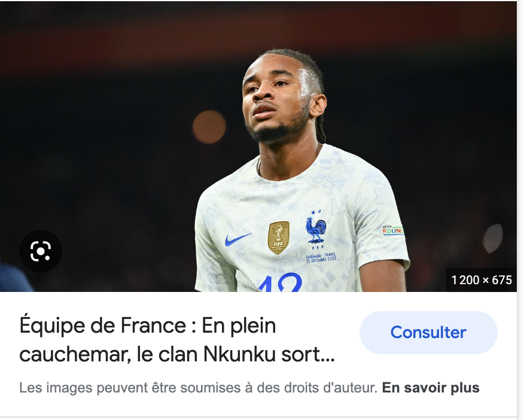The width and height of the screenshot is (524, 420).
Task: Click the blue jersey number 12
Action: point(280,282)
